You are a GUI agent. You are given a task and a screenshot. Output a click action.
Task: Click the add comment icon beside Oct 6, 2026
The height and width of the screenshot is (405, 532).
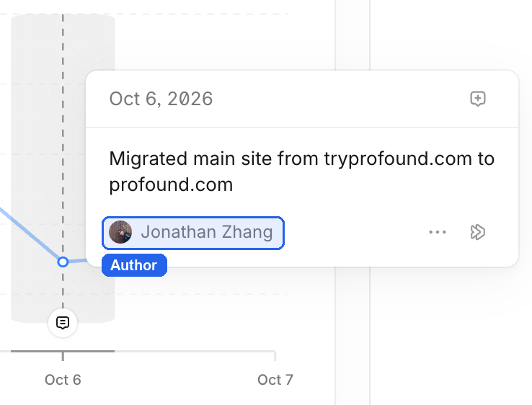pos(478,99)
